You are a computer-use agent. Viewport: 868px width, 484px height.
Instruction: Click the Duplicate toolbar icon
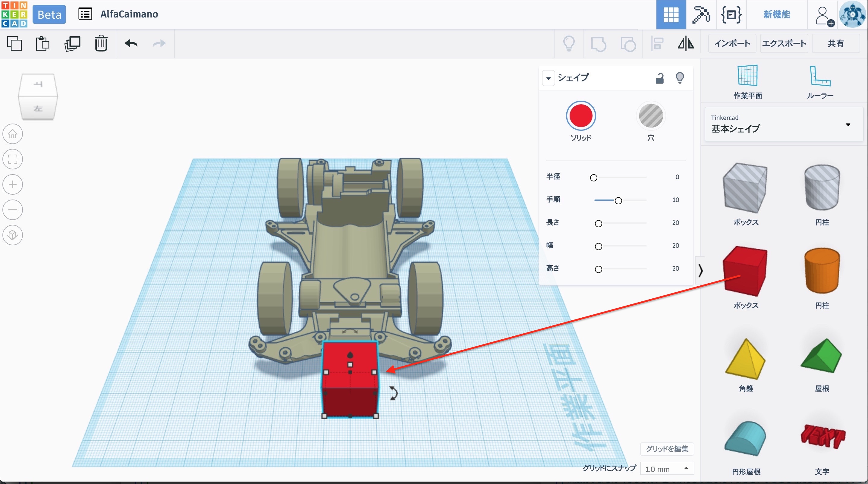coord(72,43)
